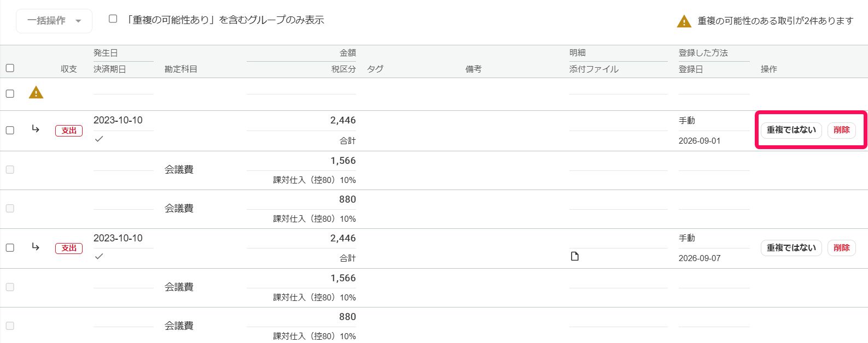Select the checkbox for the 2026-09-07 transaction
This screenshot has height=343, width=868.
[x=10, y=248]
